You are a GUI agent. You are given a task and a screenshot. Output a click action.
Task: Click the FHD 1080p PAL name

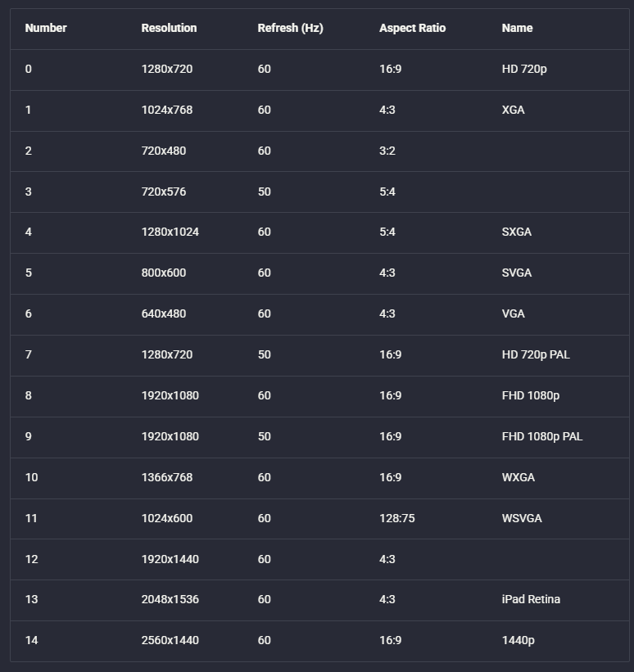(x=542, y=437)
